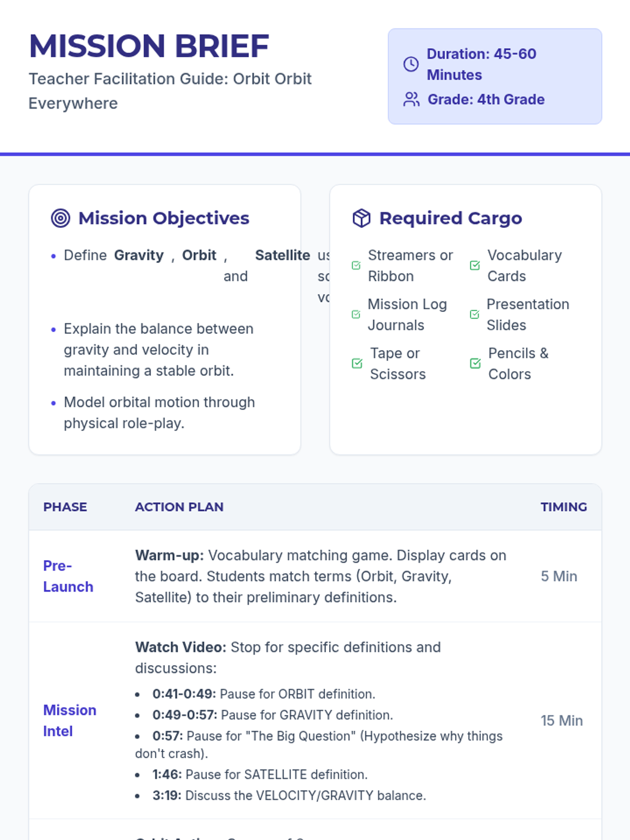Click the MISSION BRIEF title
The height and width of the screenshot is (840, 630).
point(149,46)
